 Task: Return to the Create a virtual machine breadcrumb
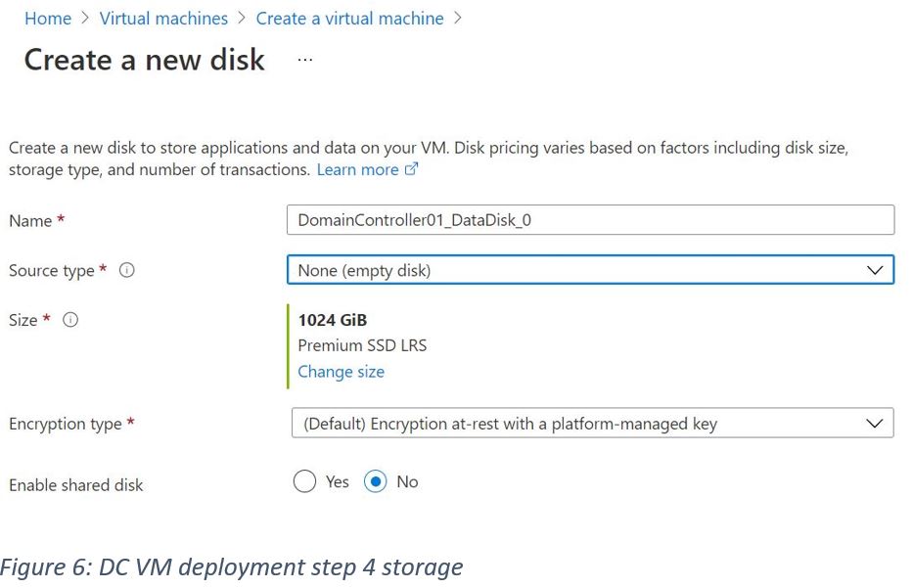click(x=349, y=19)
